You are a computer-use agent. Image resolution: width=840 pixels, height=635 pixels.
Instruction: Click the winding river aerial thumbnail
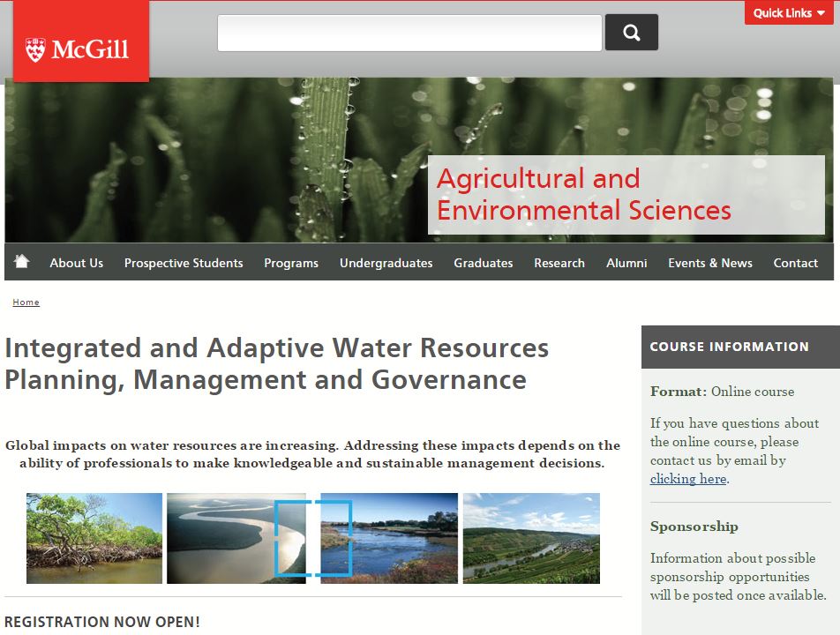coord(236,538)
